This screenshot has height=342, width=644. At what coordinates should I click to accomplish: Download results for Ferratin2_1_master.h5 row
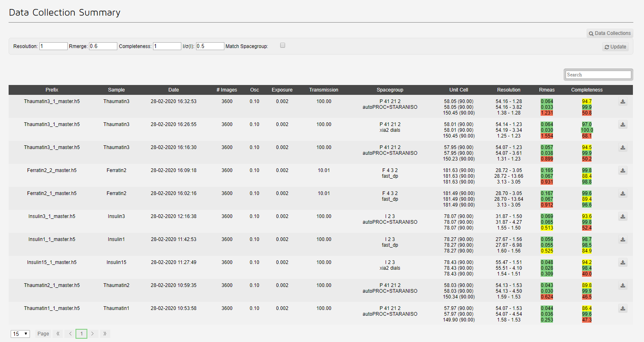click(623, 194)
